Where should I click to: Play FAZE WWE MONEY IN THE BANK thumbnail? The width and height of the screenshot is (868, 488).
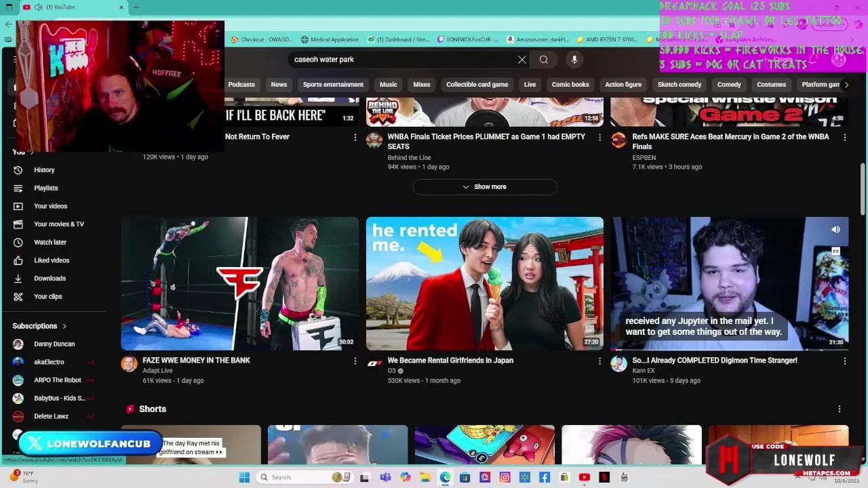pos(240,283)
